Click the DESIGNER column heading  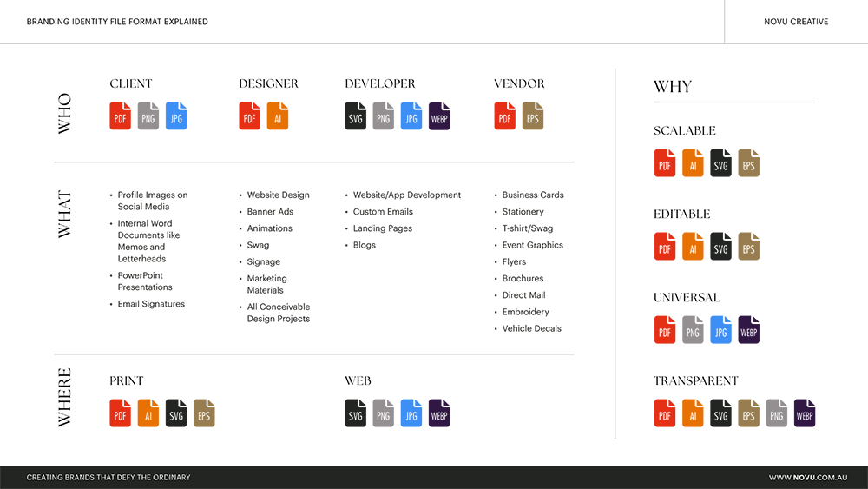268,83
